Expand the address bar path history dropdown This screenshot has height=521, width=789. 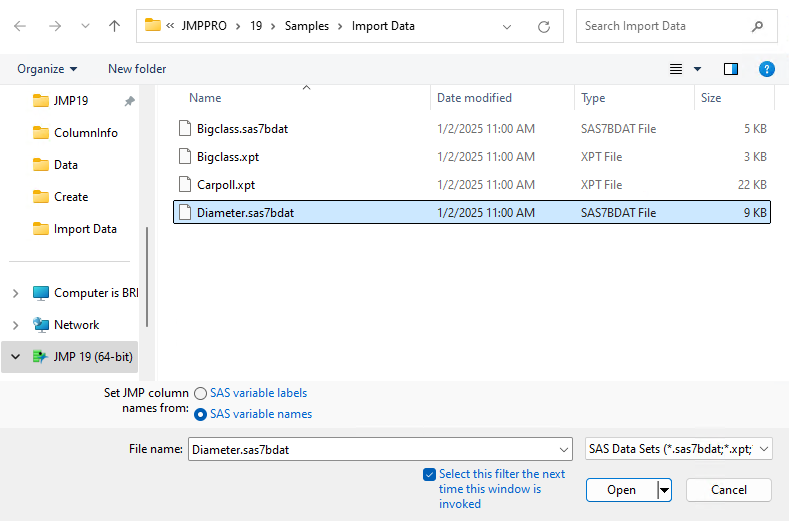click(507, 27)
